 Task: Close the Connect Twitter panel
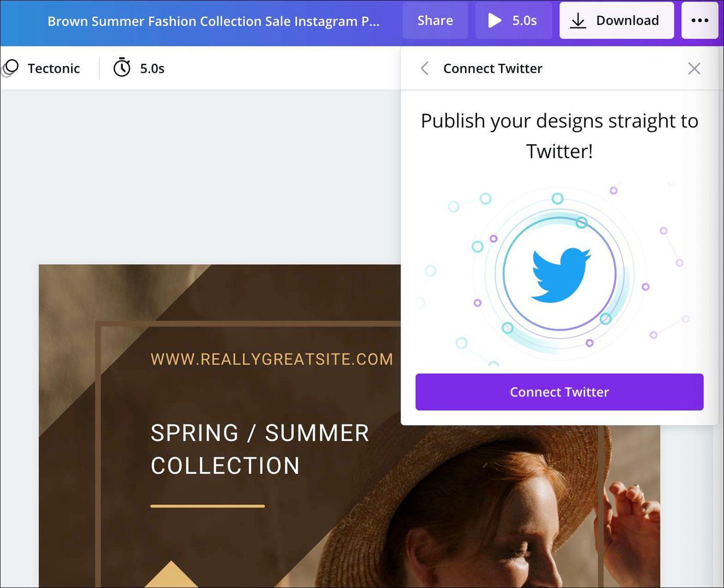click(694, 68)
